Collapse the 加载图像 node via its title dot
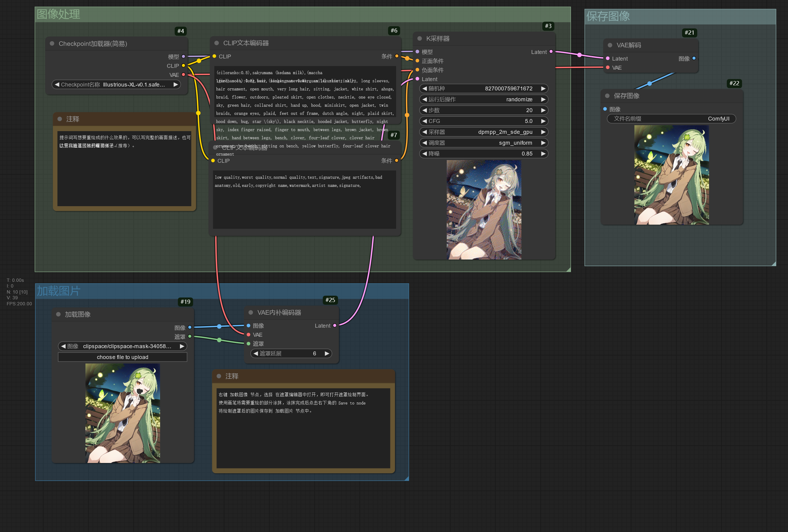Image resolution: width=788 pixels, height=532 pixels. click(x=58, y=314)
